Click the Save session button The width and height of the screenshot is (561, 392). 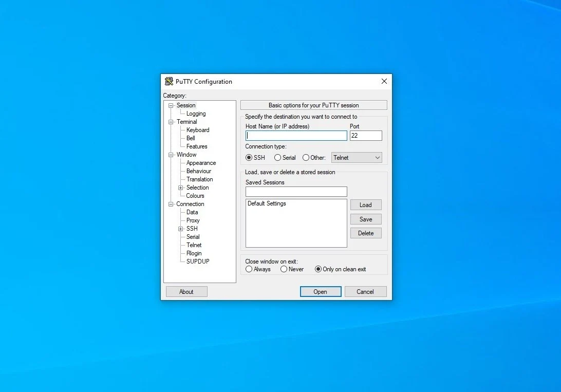tap(366, 219)
